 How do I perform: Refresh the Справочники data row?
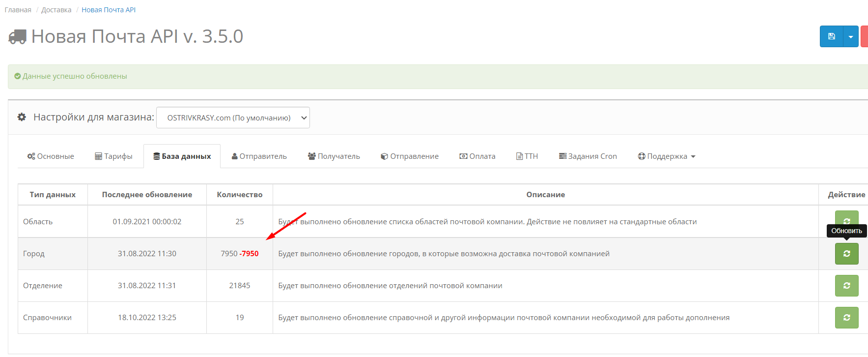tap(846, 318)
